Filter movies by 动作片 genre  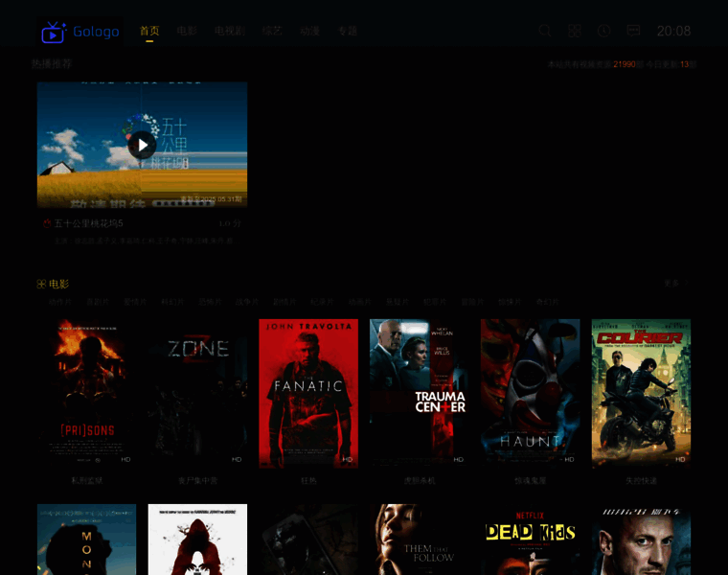[60, 302]
